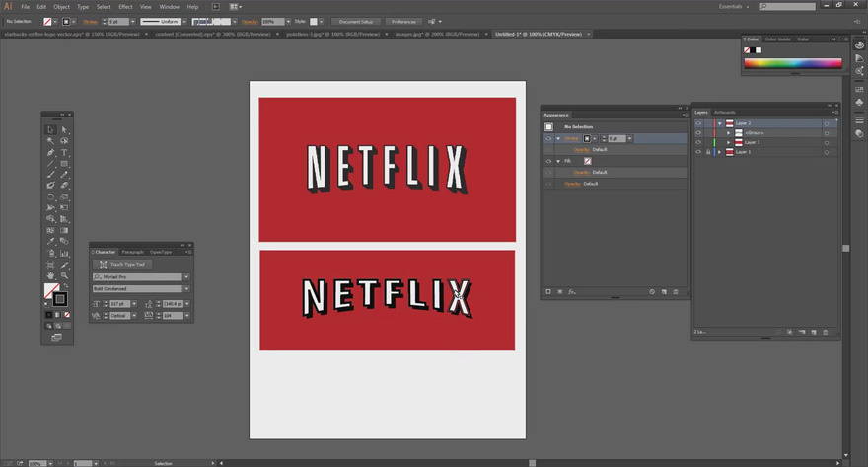868x467 pixels.
Task: Collapse Fill attribute in Appearance panel
Action: click(558, 161)
